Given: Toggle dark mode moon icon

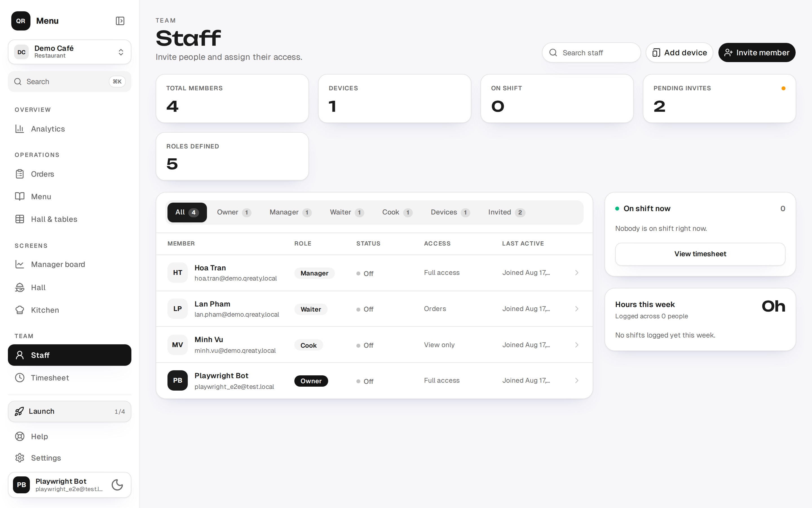Looking at the screenshot, I should 117,485.
